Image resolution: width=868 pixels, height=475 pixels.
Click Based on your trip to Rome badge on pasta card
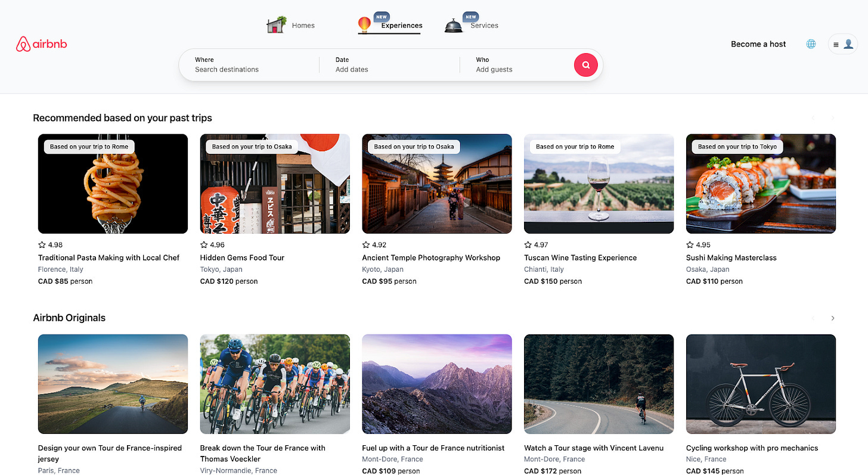pyautogui.click(x=89, y=147)
